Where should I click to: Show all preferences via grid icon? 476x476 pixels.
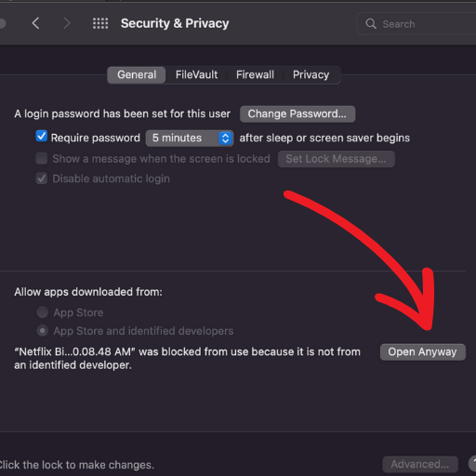click(100, 23)
